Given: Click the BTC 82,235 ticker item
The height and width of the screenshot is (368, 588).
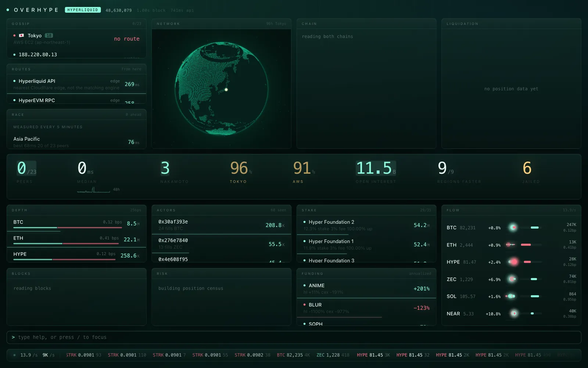Looking at the screenshot, I should 293,355.
